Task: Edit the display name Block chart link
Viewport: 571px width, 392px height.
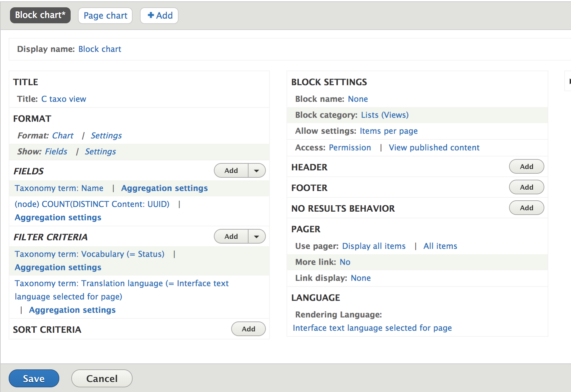Action: click(x=100, y=49)
